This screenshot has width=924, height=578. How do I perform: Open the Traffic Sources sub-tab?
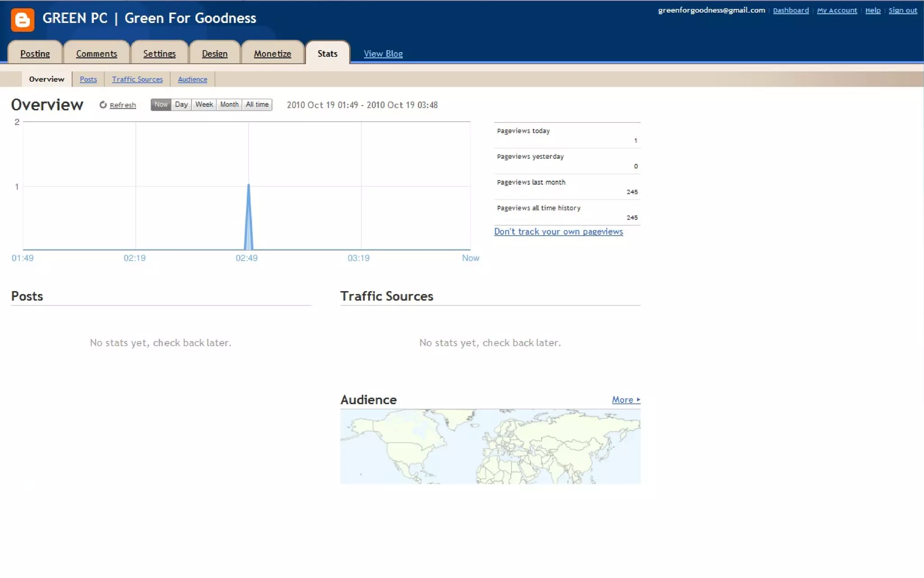[137, 79]
